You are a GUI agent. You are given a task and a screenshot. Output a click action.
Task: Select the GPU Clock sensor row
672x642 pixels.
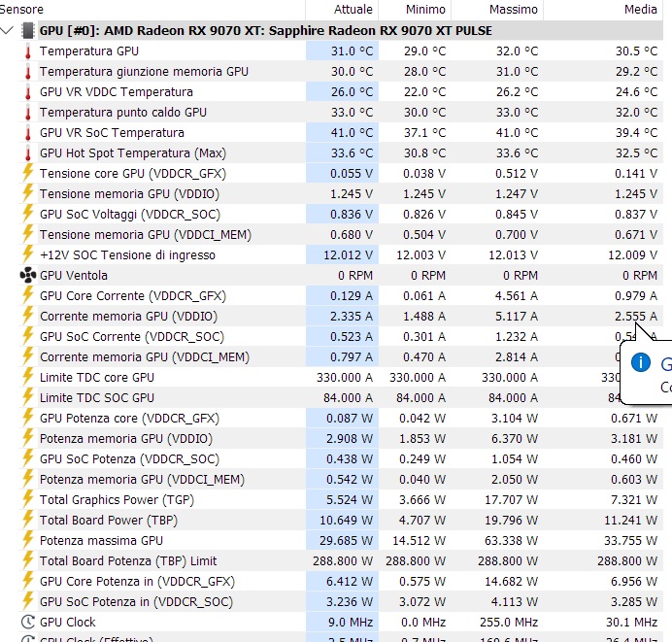coord(341,622)
